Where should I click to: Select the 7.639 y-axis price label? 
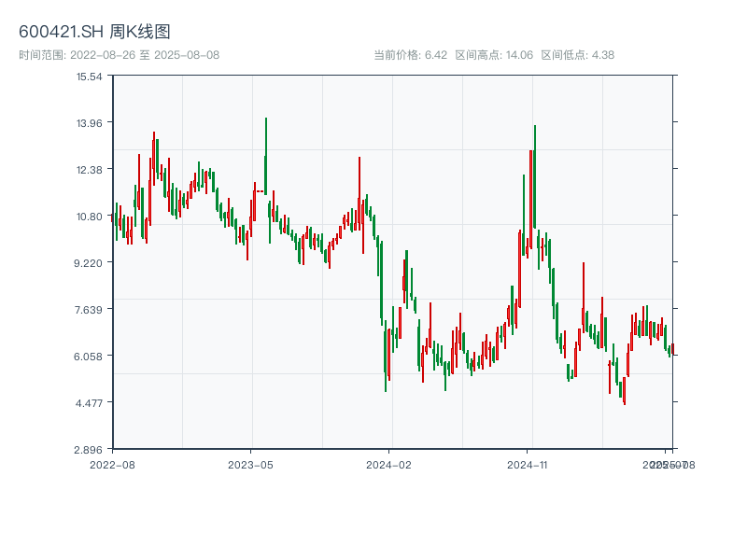tap(90, 309)
